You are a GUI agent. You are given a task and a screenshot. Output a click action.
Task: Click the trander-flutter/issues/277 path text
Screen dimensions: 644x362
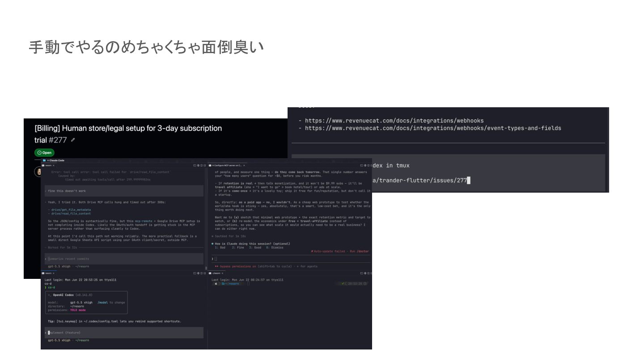click(419, 181)
